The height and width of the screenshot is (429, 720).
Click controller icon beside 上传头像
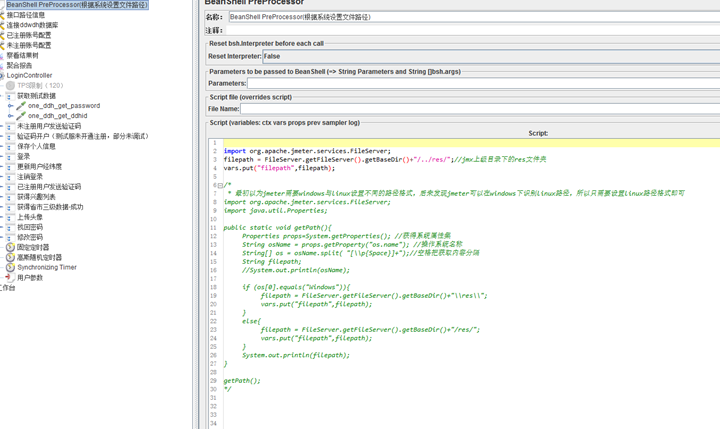pos(11,217)
